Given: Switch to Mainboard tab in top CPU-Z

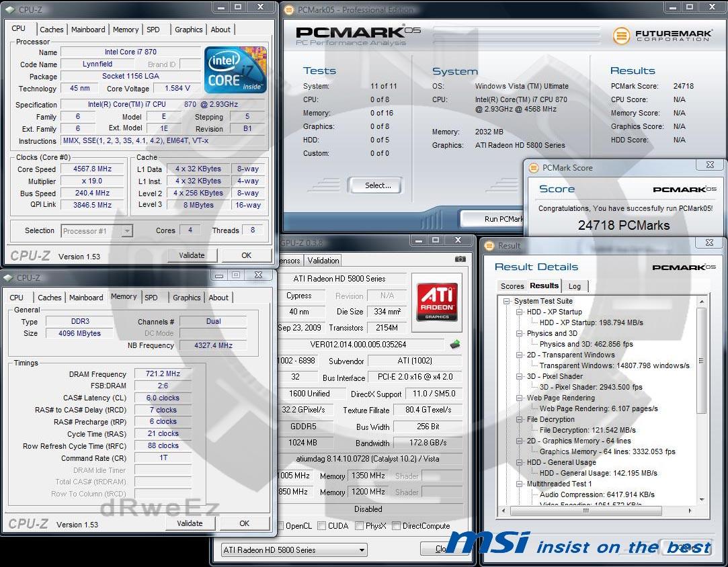Looking at the screenshot, I should 88,30.
